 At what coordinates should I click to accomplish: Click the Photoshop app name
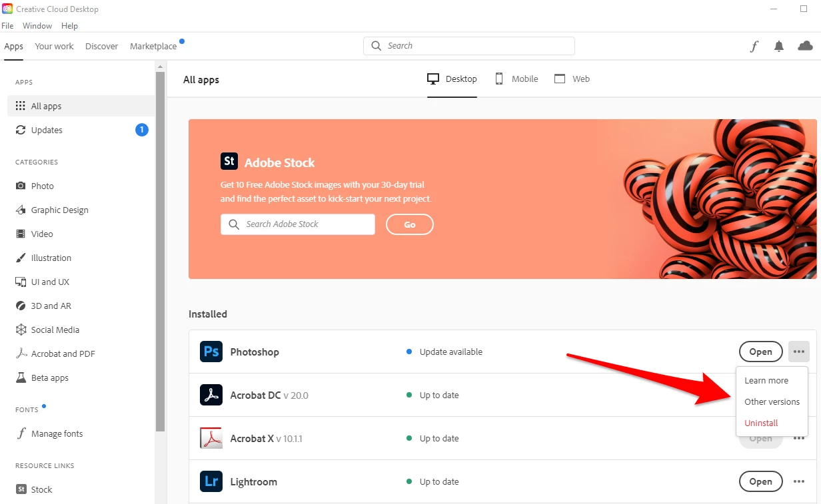click(x=255, y=352)
